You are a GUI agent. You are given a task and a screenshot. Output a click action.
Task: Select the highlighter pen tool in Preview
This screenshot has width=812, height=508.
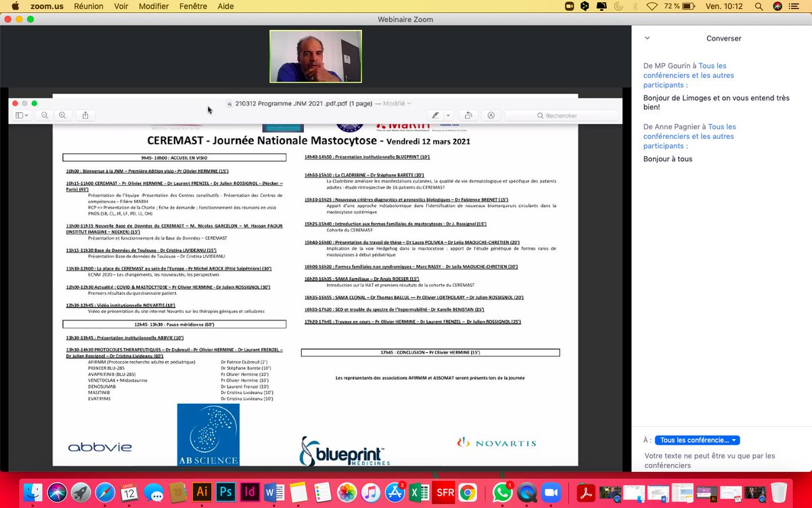click(x=436, y=115)
